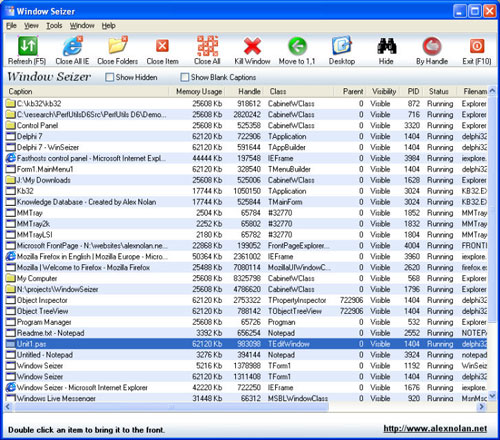This screenshot has width=500, height=440.
Task: Open the View menu
Action: point(31,26)
